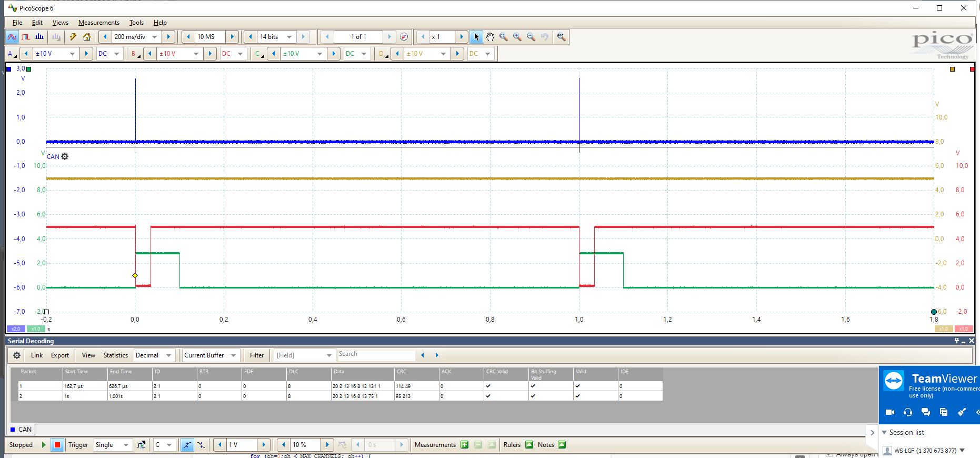Image resolution: width=980 pixels, height=458 pixels.
Task: Open the 14 bits resolution dropdown
Action: click(289, 37)
